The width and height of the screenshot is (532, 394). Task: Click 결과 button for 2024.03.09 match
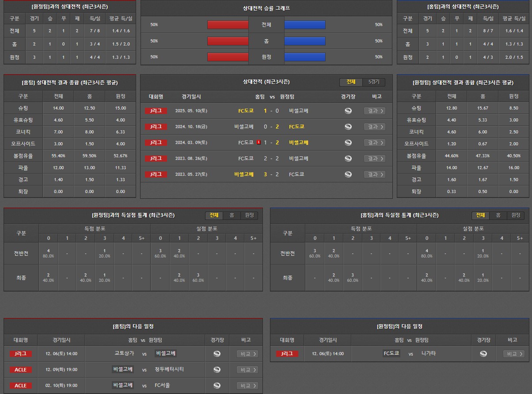click(374, 143)
